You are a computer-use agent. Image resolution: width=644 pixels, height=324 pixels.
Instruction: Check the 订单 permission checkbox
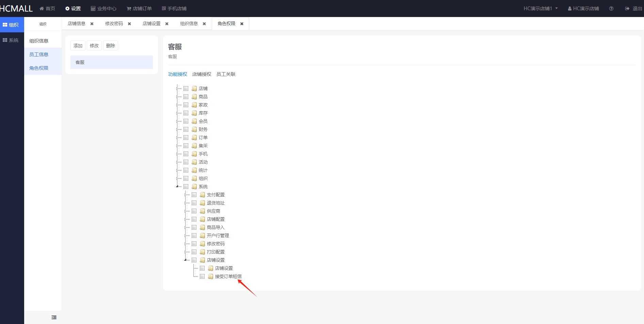click(186, 137)
